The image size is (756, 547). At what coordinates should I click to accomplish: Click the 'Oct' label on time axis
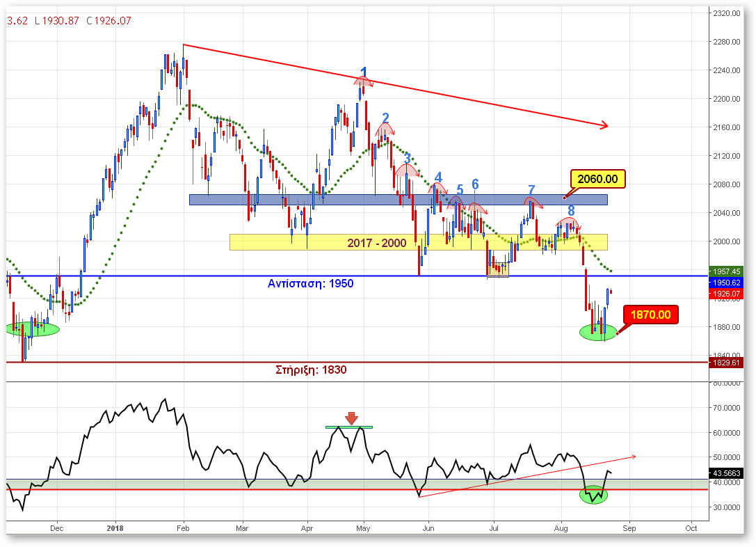(x=691, y=528)
